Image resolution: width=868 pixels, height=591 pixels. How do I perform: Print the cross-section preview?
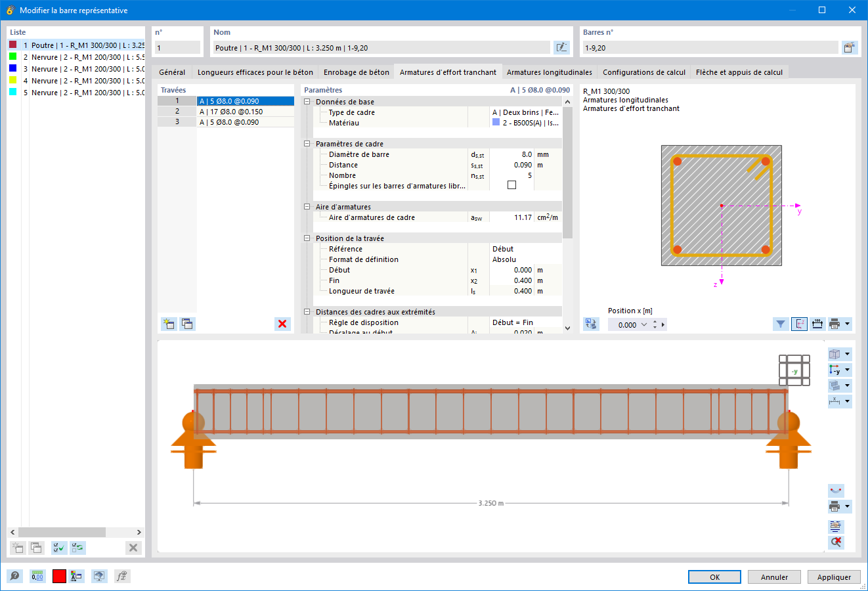tap(835, 324)
